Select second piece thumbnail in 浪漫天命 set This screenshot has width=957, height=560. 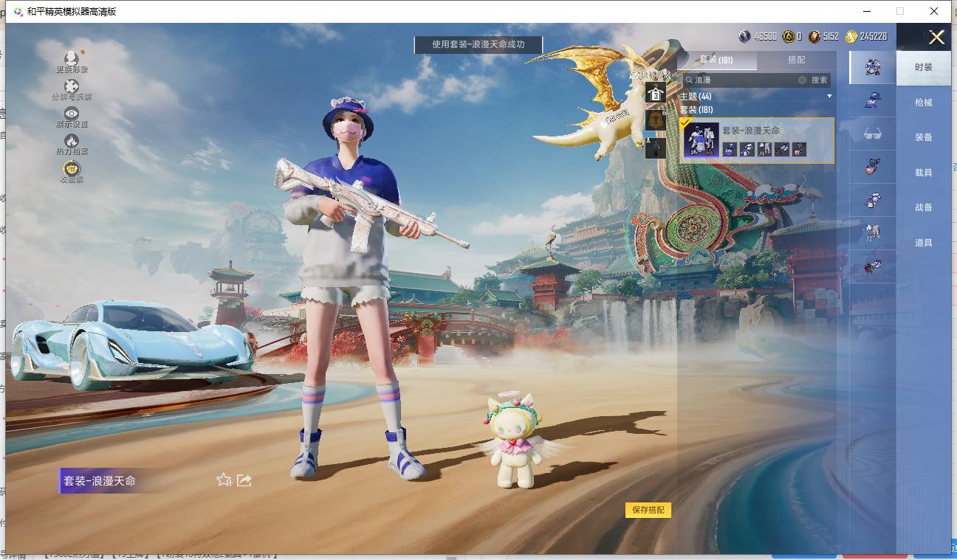[747, 149]
